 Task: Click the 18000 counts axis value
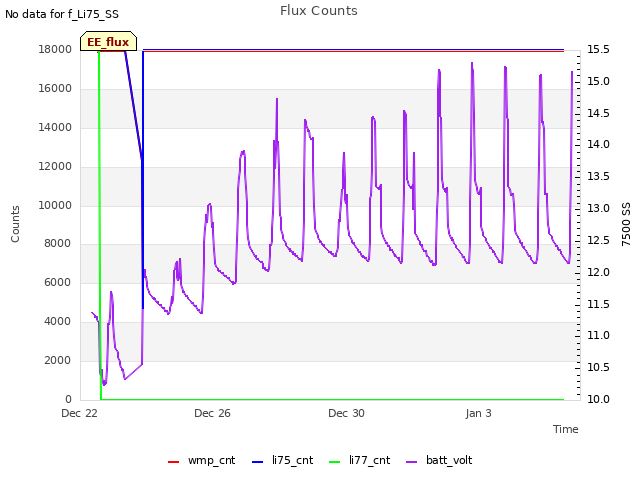point(55,49)
